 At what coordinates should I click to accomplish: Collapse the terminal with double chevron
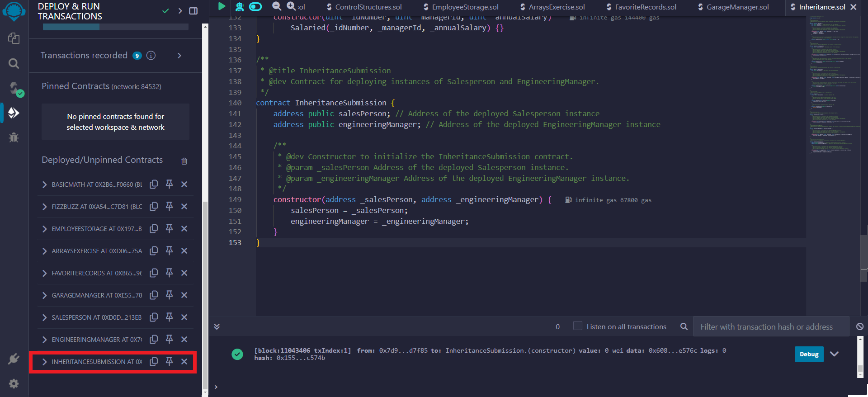point(217,326)
